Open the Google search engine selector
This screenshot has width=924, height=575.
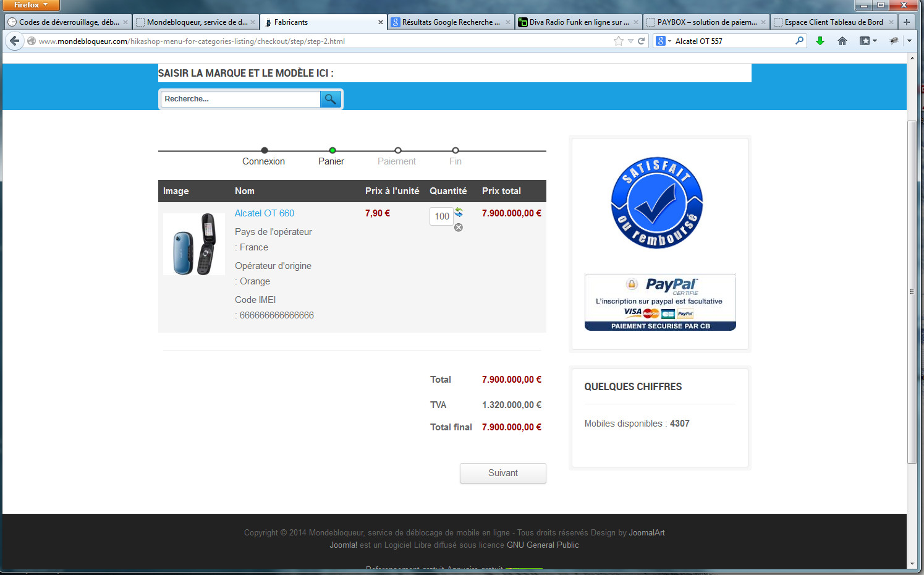coord(664,41)
